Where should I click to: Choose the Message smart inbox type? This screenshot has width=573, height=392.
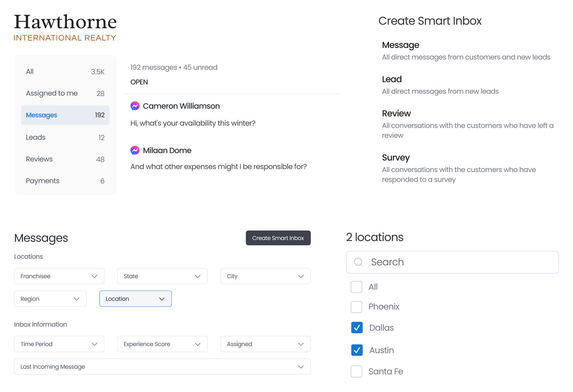click(x=466, y=51)
